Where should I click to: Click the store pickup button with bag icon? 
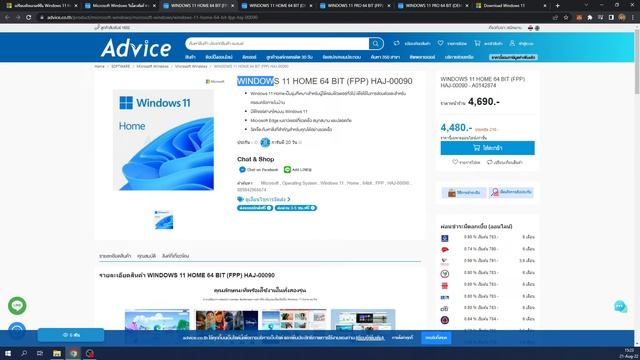[x=464, y=192]
